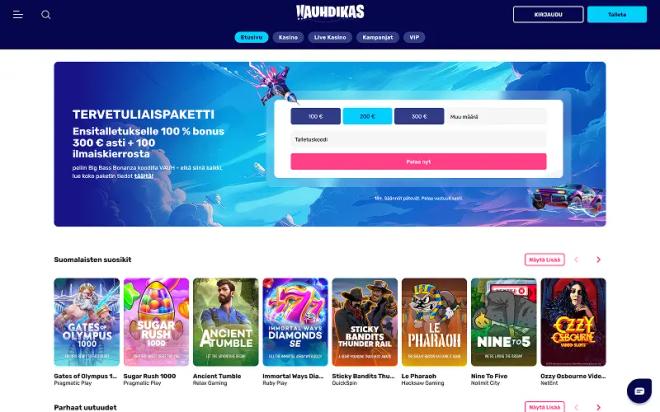The image size is (660, 412).
Task: Click the Vauhdikas logo
Action: coord(330,12)
